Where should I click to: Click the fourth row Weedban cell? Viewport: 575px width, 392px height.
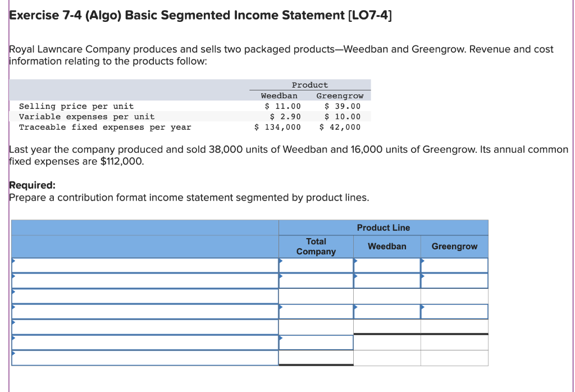(387, 311)
